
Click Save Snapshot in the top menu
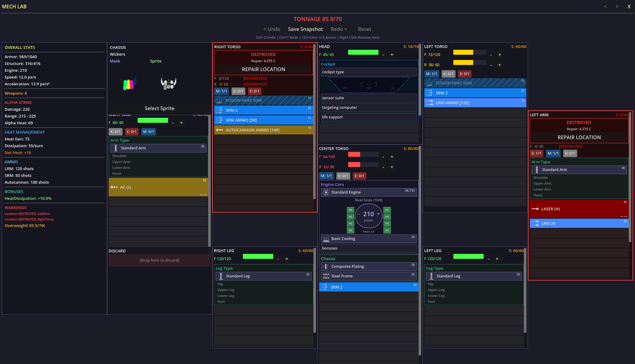(x=305, y=29)
